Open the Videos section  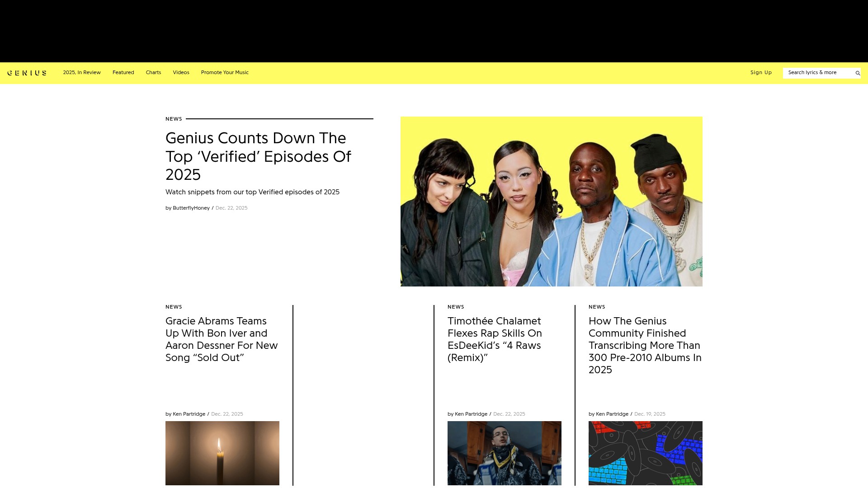pos(181,73)
